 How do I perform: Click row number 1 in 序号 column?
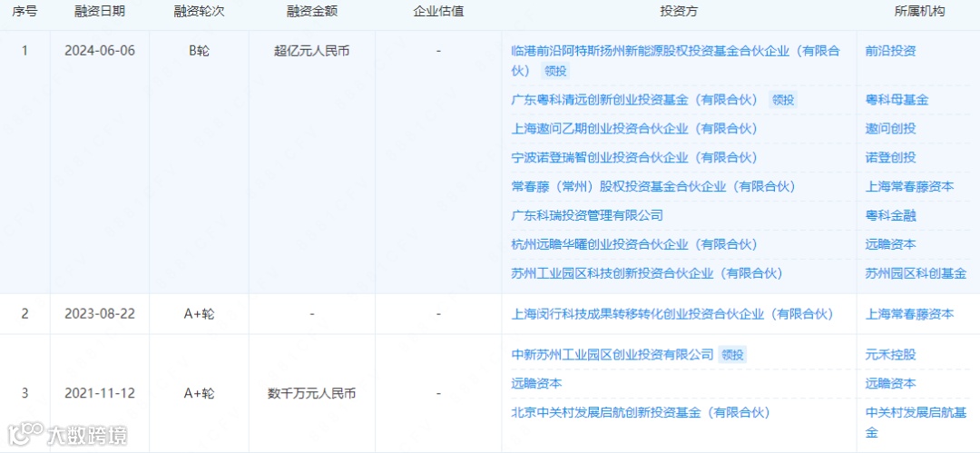click(25, 52)
